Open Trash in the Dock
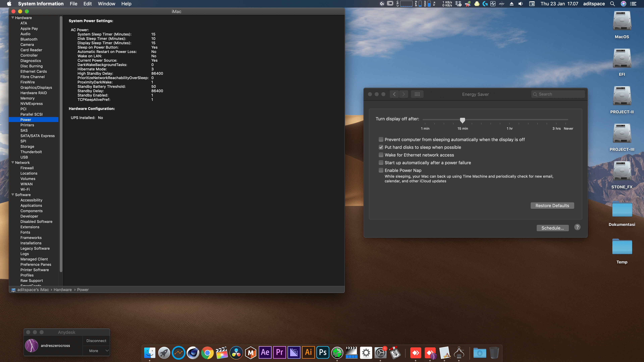The image size is (644, 362). point(494,353)
